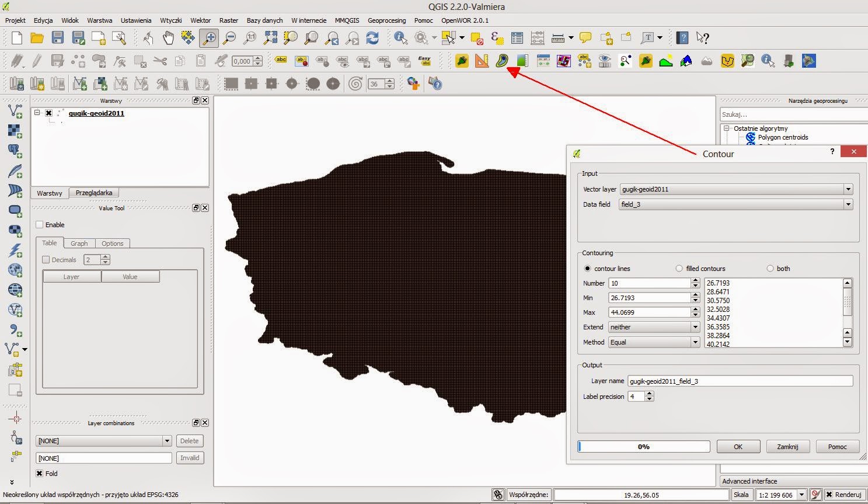Zoom to full extent with the four-arrows icon

270,38
